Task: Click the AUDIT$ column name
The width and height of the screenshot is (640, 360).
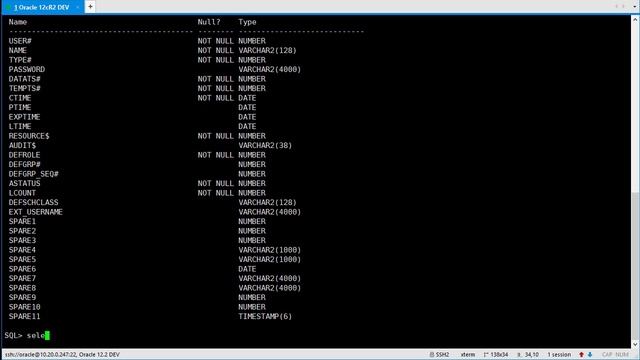Action: click(x=22, y=145)
